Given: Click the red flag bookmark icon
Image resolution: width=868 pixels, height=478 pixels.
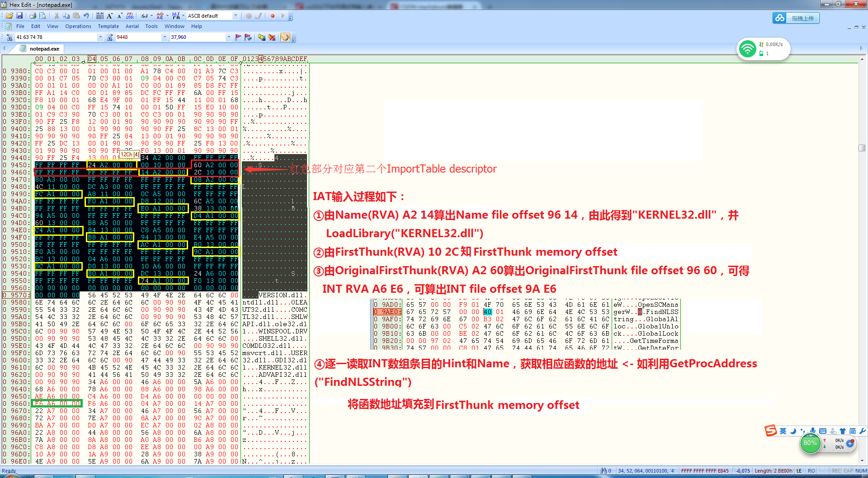Looking at the screenshot, I should tap(238, 37).
